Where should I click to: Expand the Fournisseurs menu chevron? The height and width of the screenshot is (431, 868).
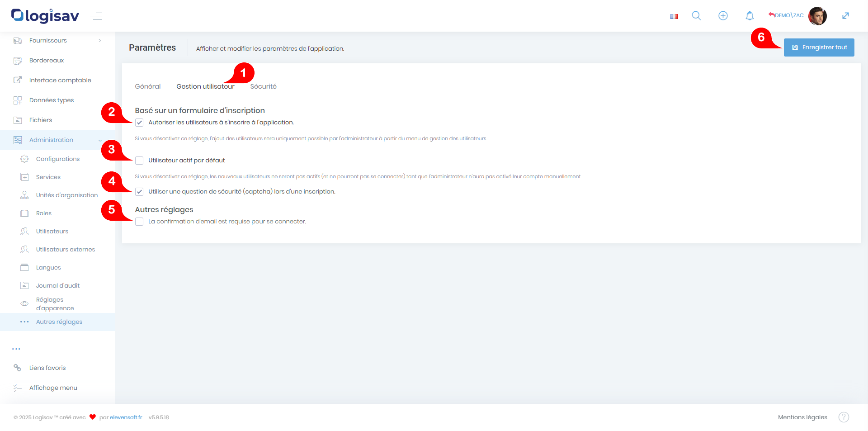pyautogui.click(x=100, y=41)
